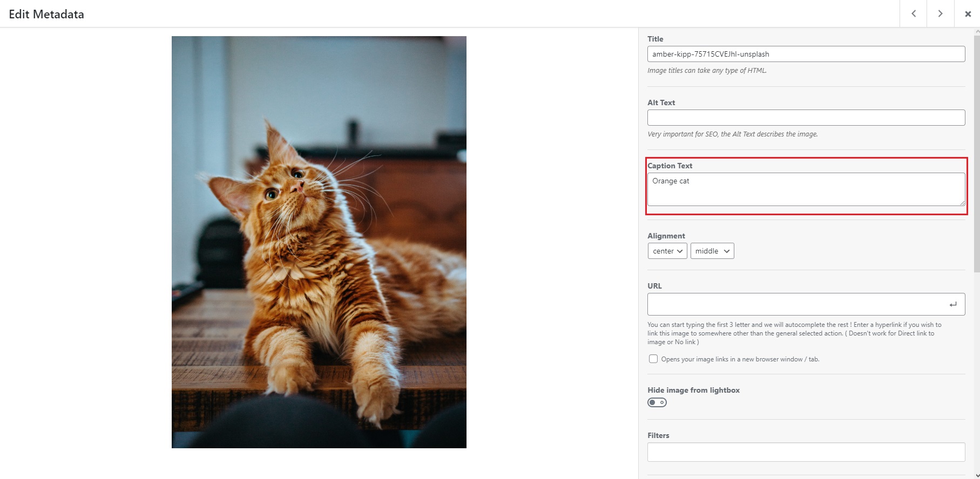Expand the middle vertical alignment dropdown

(712, 251)
